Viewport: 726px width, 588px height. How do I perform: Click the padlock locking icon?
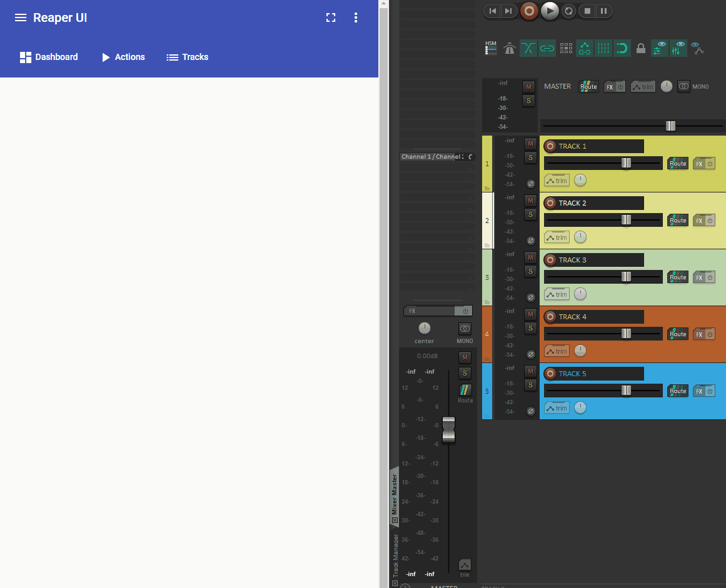coord(640,48)
